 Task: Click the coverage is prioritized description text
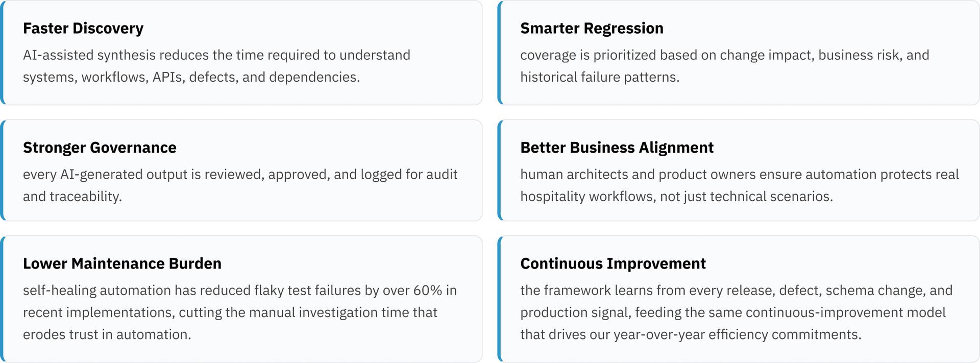point(725,66)
